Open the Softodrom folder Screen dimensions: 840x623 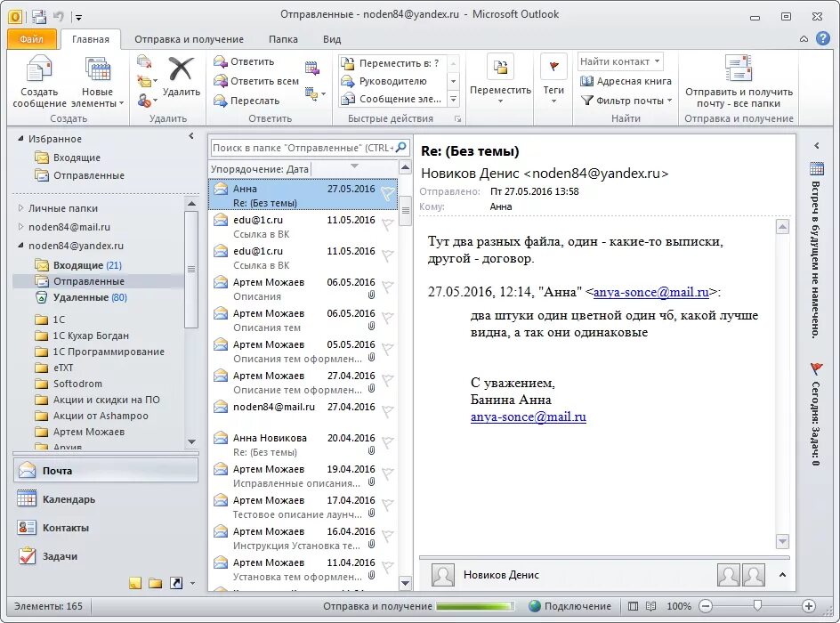[x=77, y=384]
